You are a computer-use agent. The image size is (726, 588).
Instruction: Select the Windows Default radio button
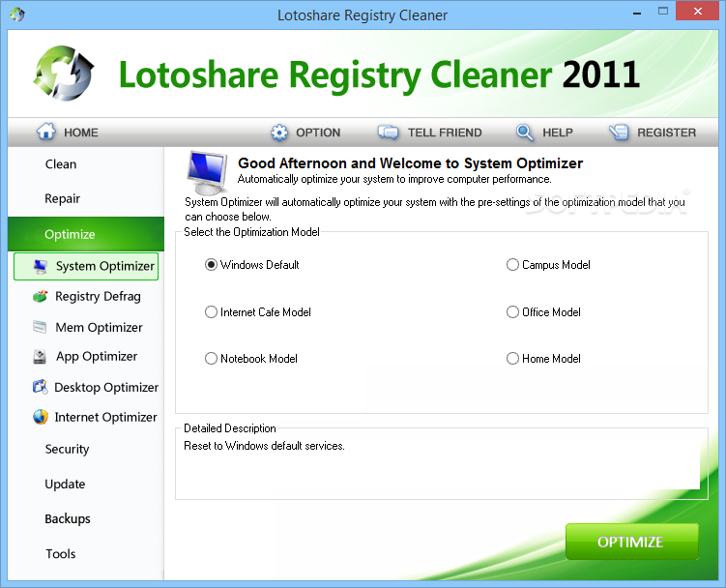211,265
